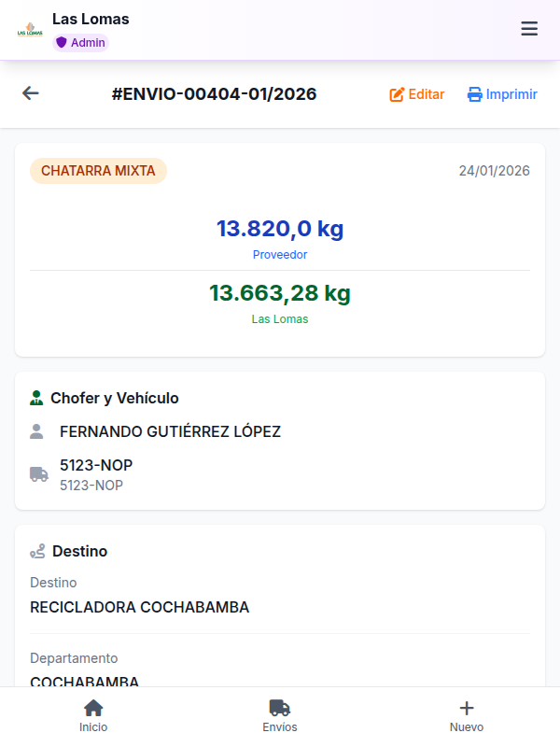The image size is (560, 747).
Task: Click the Editar button
Action: 416,94
